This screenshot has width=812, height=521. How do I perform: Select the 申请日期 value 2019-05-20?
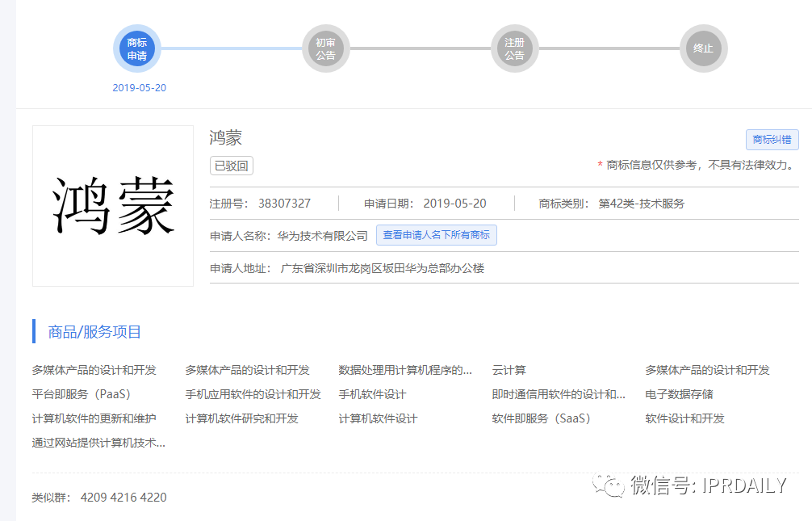coord(454,204)
